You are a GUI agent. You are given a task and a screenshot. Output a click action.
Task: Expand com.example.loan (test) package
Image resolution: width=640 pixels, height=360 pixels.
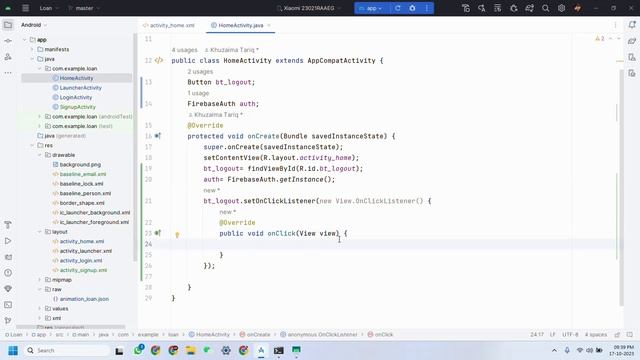[40, 126]
